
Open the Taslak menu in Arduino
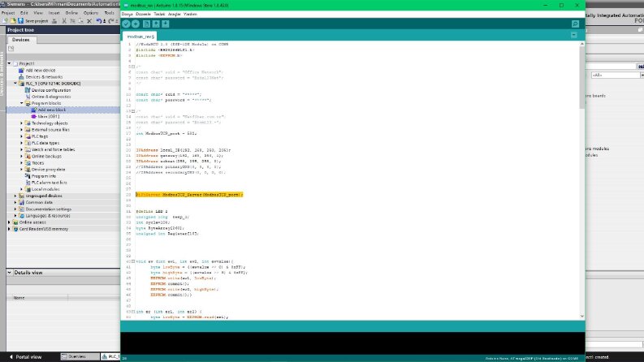(x=159, y=14)
